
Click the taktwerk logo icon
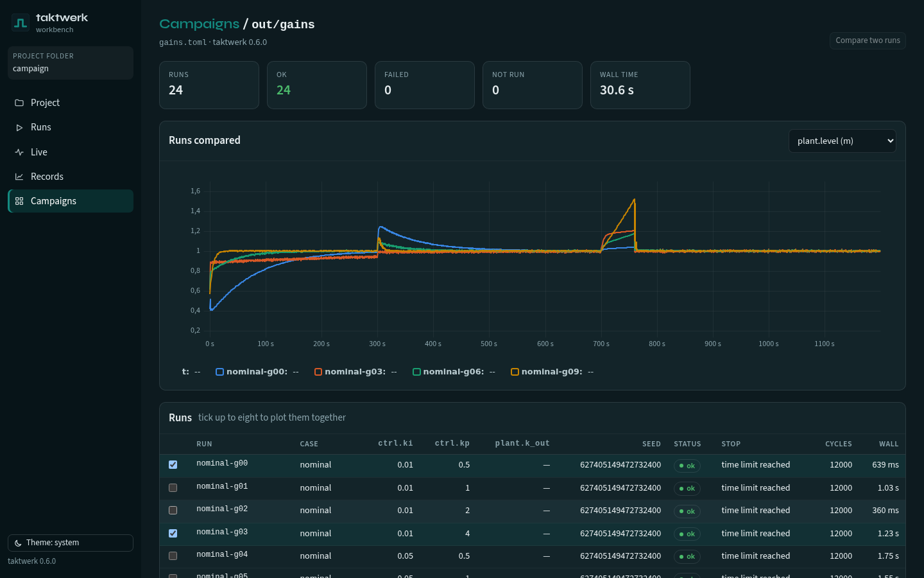point(21,23)
